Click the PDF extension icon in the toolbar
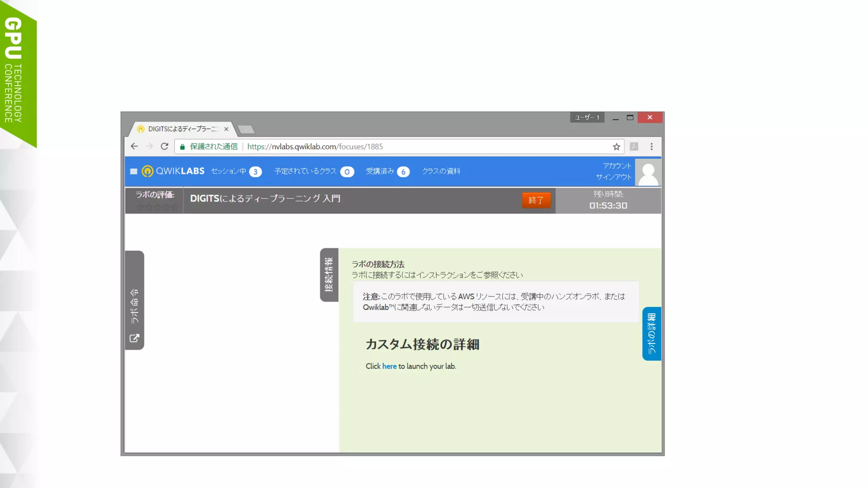 click(634, 147)
